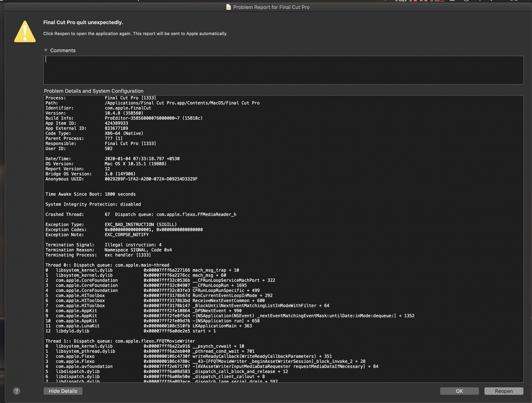Click Terminating Process exc handler line
The image size is (532, 403).
pyautogui.click(x=98, y=255)
